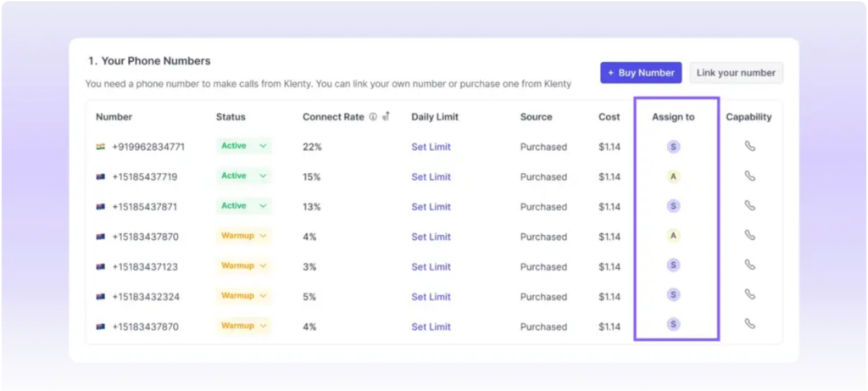
Task: Click the assignee avatar for +15183432324
Action: [x=673, y=294]
